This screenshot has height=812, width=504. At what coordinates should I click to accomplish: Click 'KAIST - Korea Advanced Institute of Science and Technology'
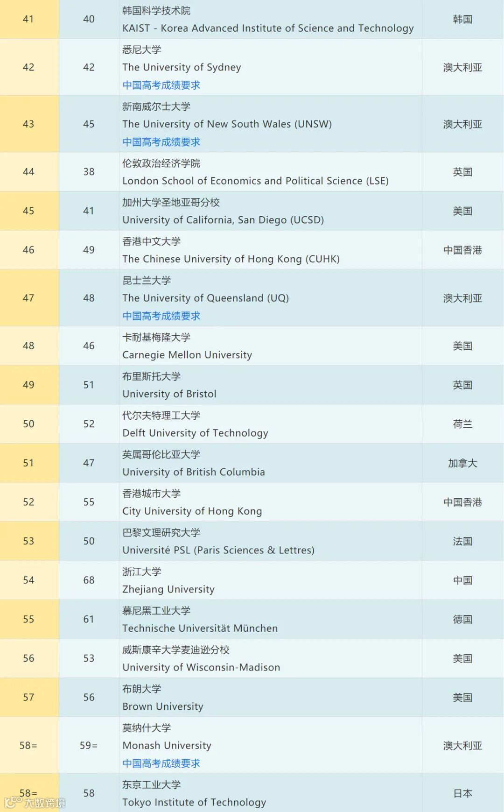pyautogui.click(x=268, y=28)
